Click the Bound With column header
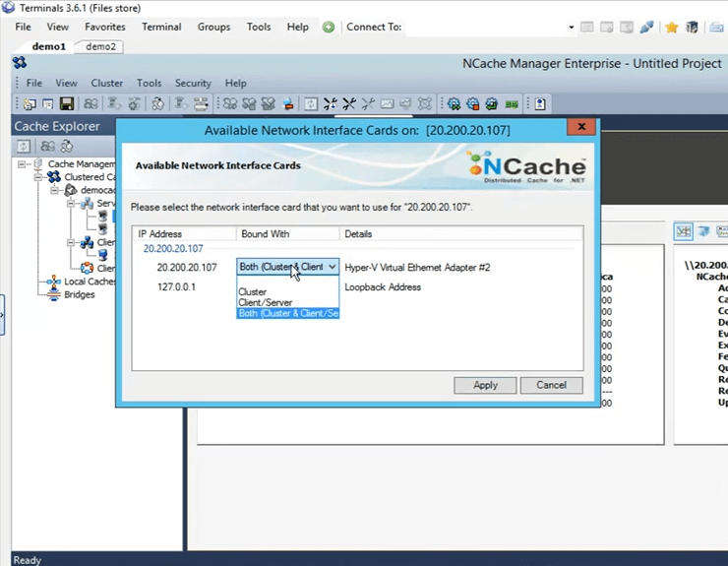Viewport: 728px width, 566px height. pos(287,233)
